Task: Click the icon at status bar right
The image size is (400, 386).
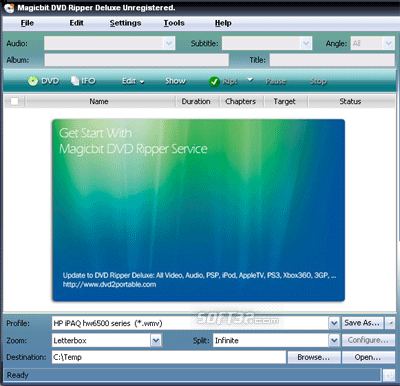Action: 388,375
